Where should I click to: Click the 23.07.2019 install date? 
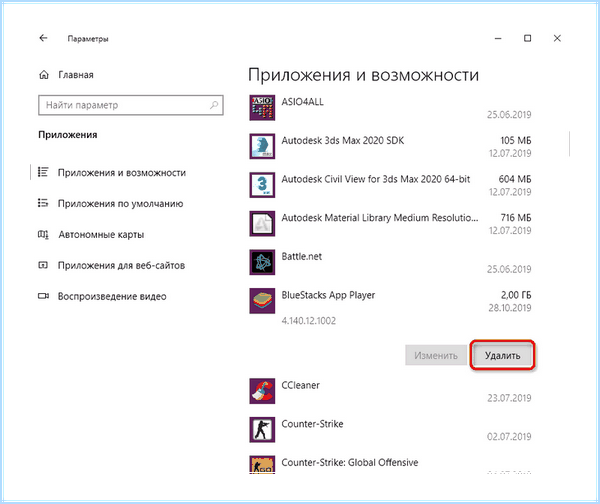(509, 398)
